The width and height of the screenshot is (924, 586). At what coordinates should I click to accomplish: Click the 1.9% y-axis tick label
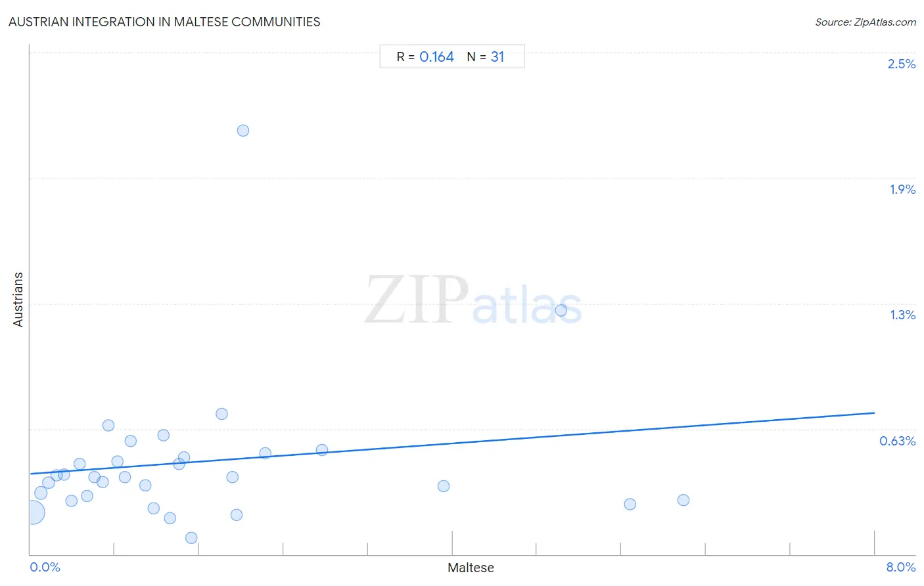(902, 189)
